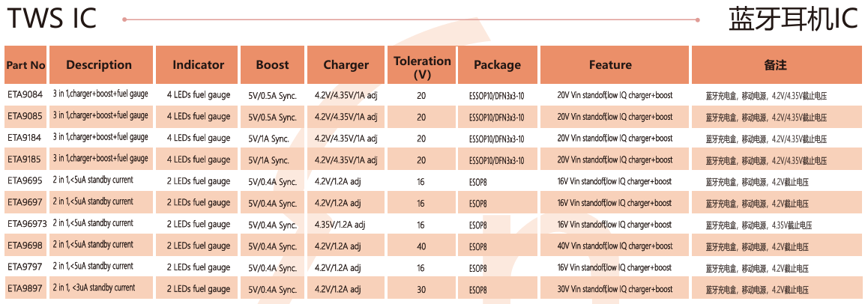Open part number ETA9084
The width and height of the screenshot is (868, 304).
click(25, 95)
